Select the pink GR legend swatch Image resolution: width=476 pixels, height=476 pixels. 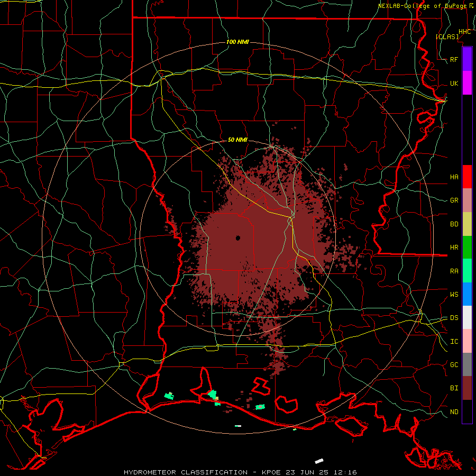tap(467, 200)
